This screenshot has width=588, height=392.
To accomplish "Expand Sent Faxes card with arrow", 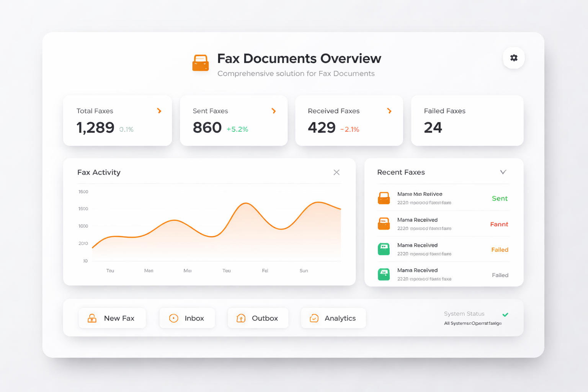I will coord(274,111).
